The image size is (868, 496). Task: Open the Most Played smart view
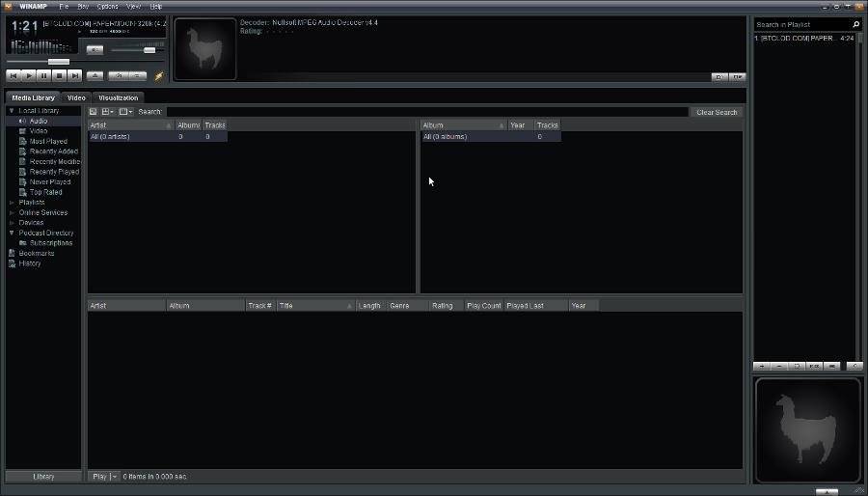click(48, 141)
